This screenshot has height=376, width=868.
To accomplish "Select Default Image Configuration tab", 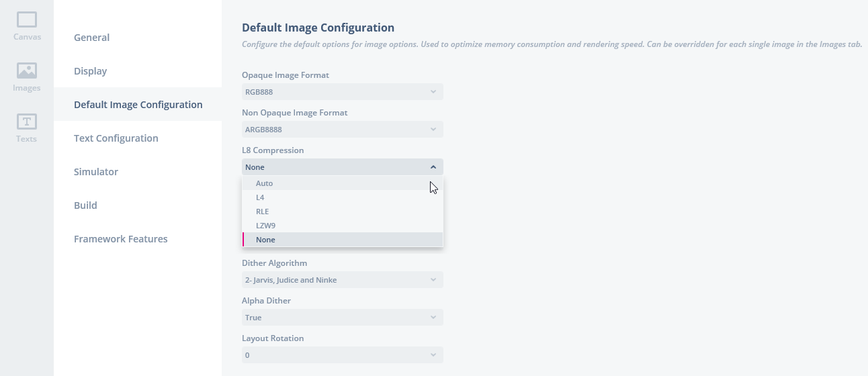I will coord(138,105).
